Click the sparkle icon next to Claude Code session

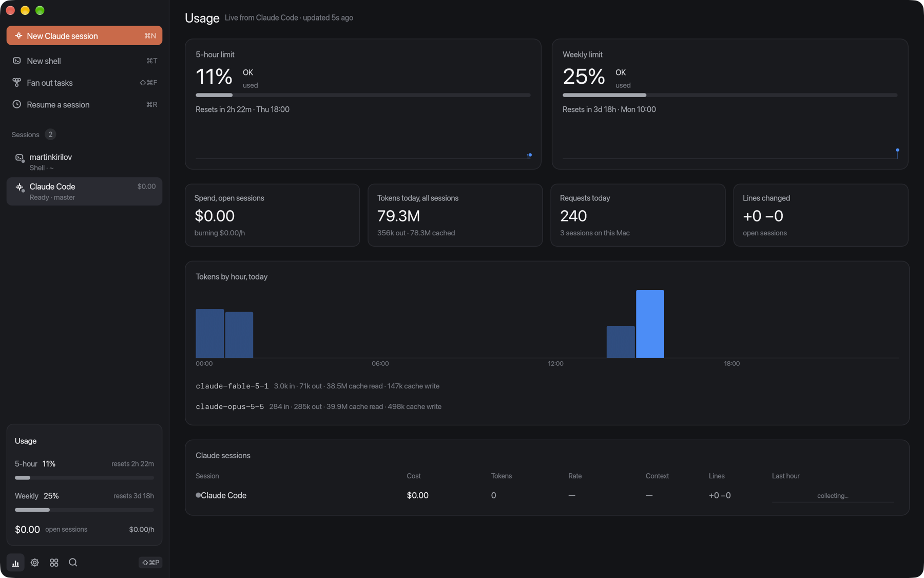click(20, 188)
